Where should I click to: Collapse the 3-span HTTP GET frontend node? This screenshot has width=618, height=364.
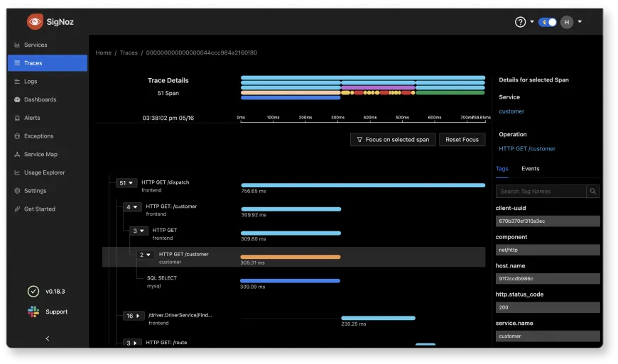[139, 231]
